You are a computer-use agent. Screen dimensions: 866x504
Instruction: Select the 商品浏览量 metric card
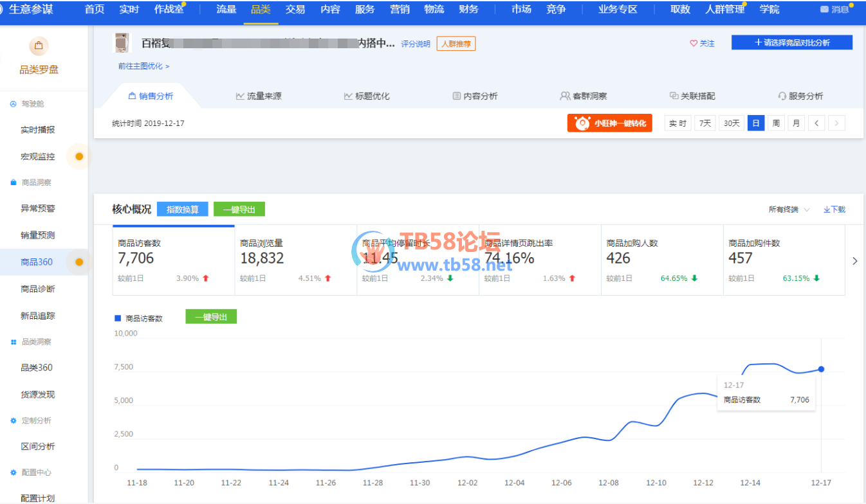pos(295,259)
